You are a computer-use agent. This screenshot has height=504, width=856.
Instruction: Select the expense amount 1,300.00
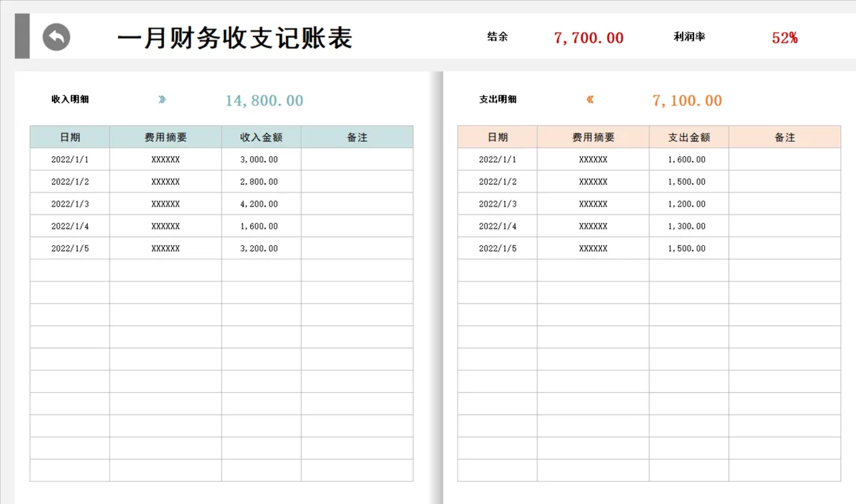click(687, 226)
